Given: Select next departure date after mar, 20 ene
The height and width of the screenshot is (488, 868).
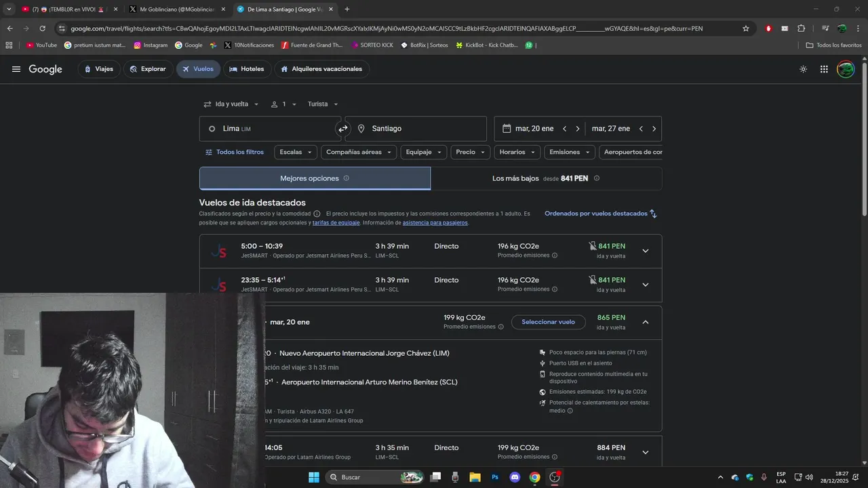Looking at the screenshot, I should (x=578, y=129).
